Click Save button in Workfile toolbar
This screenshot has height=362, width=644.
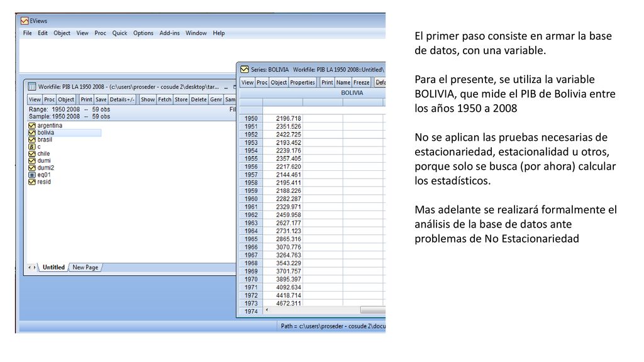click(101, 99)
